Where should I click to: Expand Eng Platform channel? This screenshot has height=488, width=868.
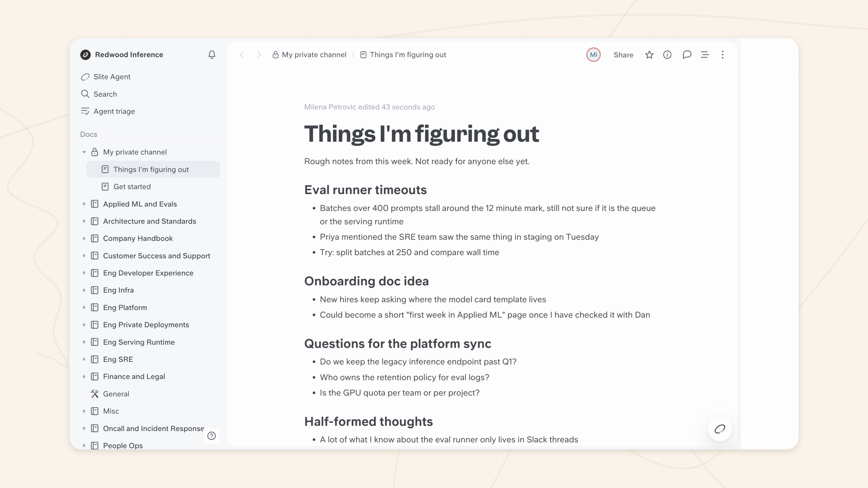pyautogui.click(x=84, y=307)
